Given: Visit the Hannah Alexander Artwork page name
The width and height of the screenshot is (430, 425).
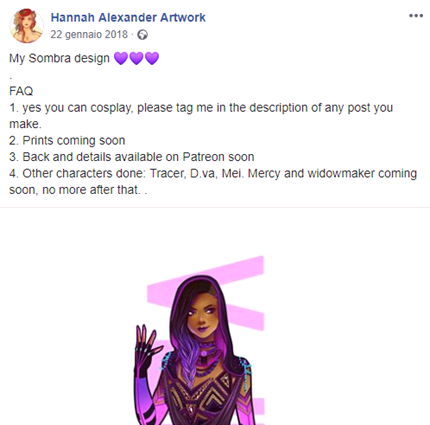Looking at the screenshot, I should (128, 17).
